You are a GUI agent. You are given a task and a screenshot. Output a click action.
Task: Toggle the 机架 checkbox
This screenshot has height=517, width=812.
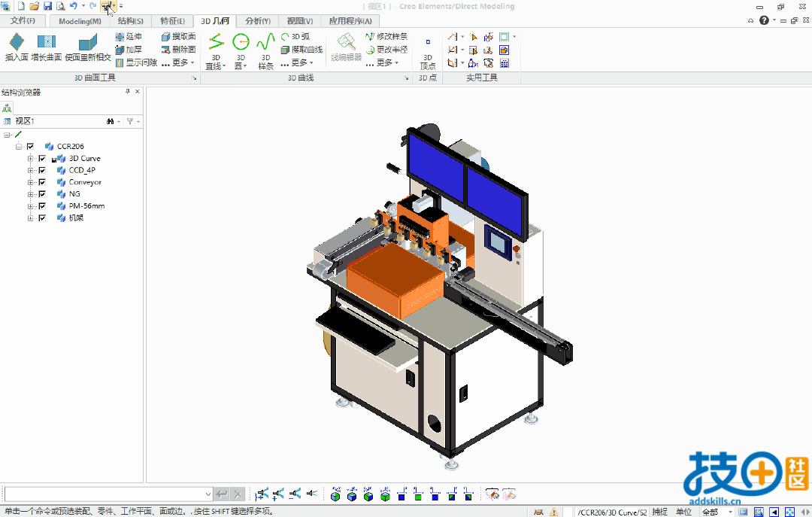coord(42,217)
